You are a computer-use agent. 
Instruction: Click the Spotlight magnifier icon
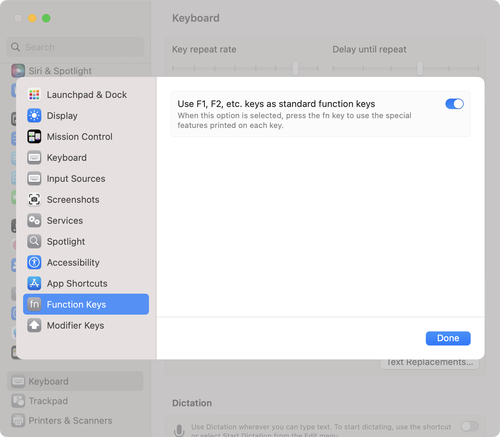tap(34, 242)
